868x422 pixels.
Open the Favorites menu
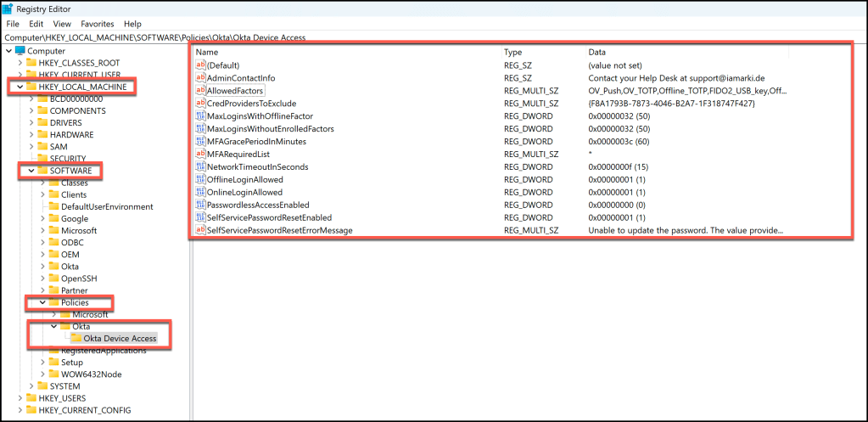tap(97, 25)
